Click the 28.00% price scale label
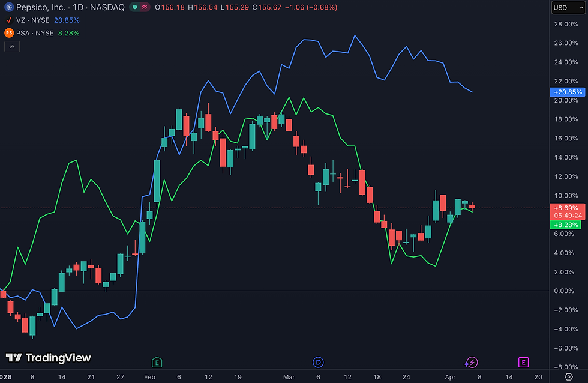This screenshot has width=588, height=383. [566, 24]
